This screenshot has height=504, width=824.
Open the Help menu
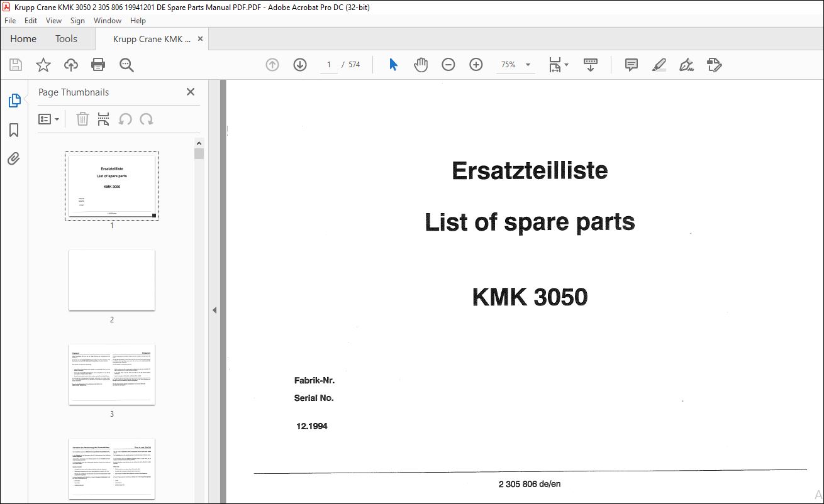pyautogui.click(x=138, y=21)
